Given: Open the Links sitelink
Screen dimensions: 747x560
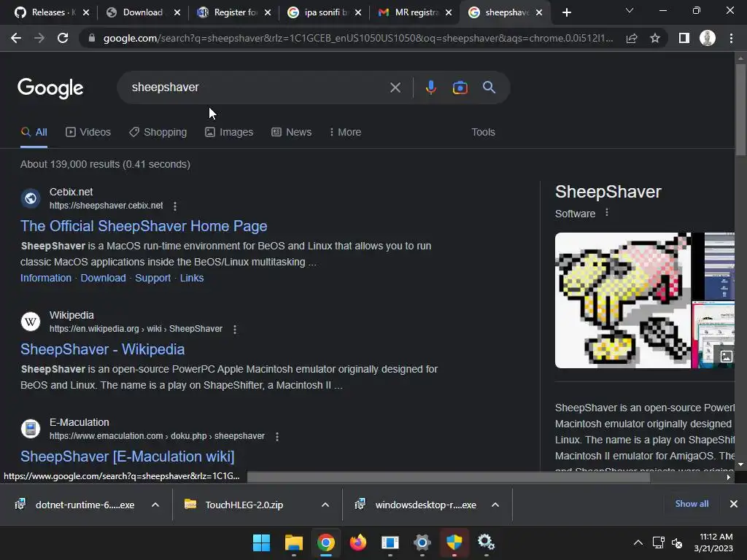Looking at the screenshot, I should tap(192, 278).
